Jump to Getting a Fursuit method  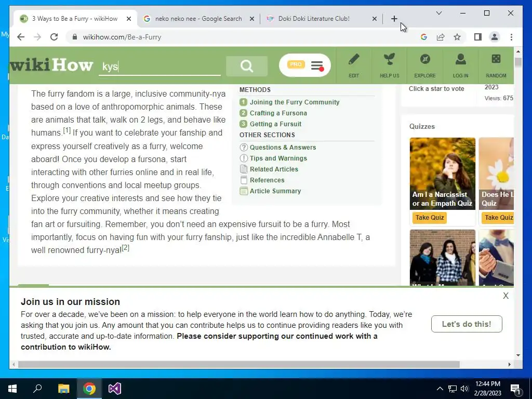[x=275, y=124]
